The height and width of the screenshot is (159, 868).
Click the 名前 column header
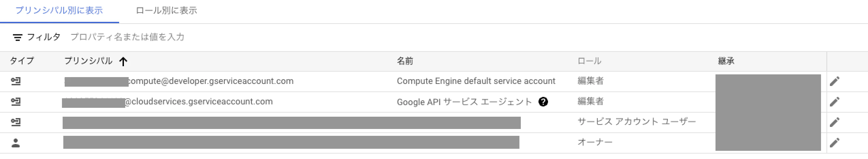click(x=405, y=61)
